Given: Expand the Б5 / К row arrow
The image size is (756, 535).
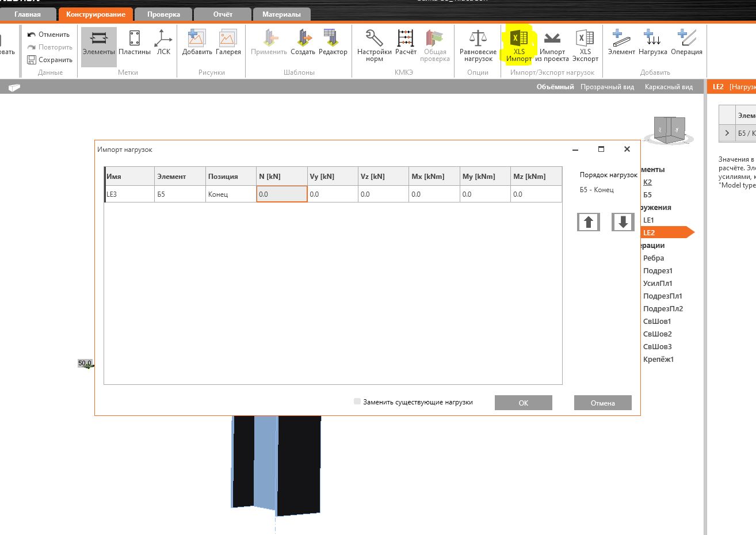Looking at the screenshot, I should [727, 133].
